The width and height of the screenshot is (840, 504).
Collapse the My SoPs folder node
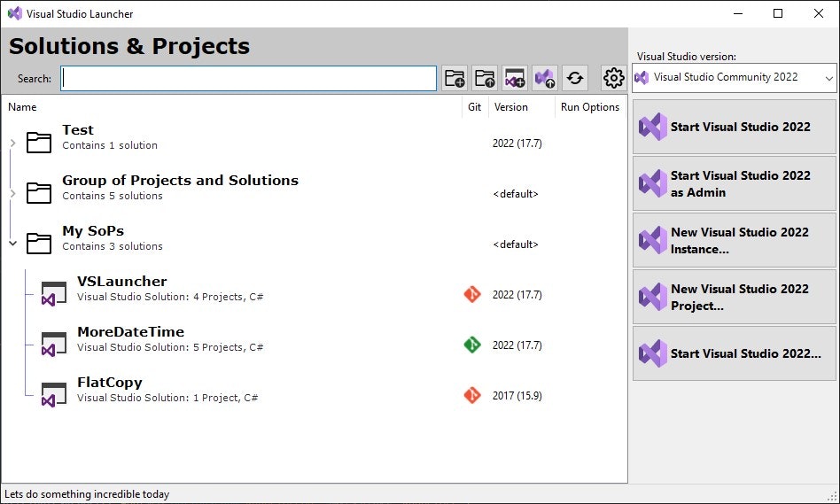[13, 244]
